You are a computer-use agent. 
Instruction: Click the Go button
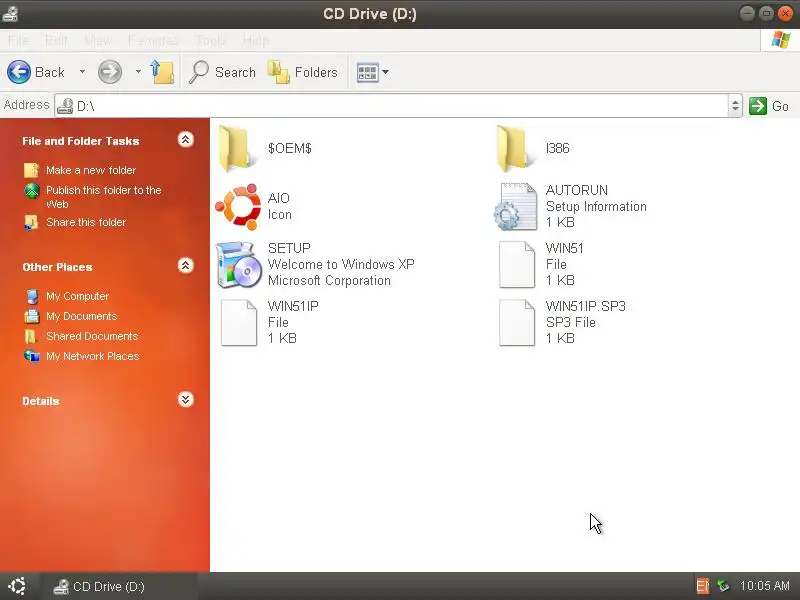(769, 106)
